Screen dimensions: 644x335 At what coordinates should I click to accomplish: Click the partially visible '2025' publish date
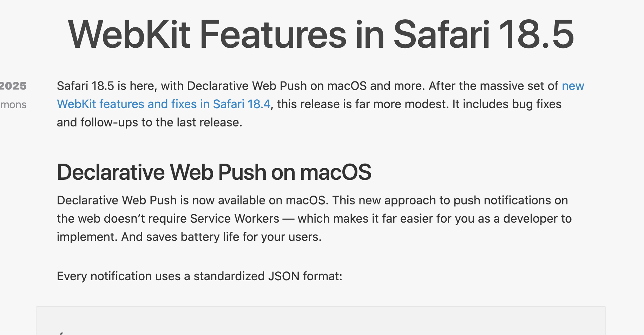click(x=13, y=86)
